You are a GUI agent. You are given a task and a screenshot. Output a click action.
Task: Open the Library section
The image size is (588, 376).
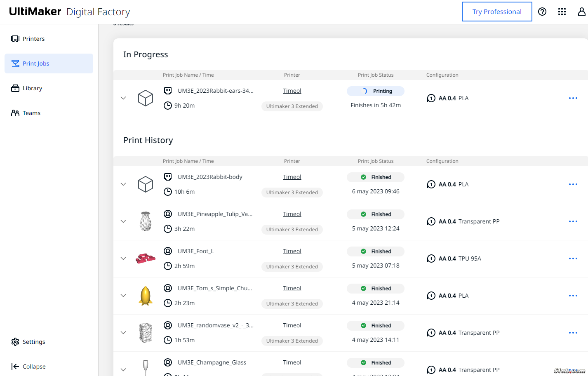[27, 88]
